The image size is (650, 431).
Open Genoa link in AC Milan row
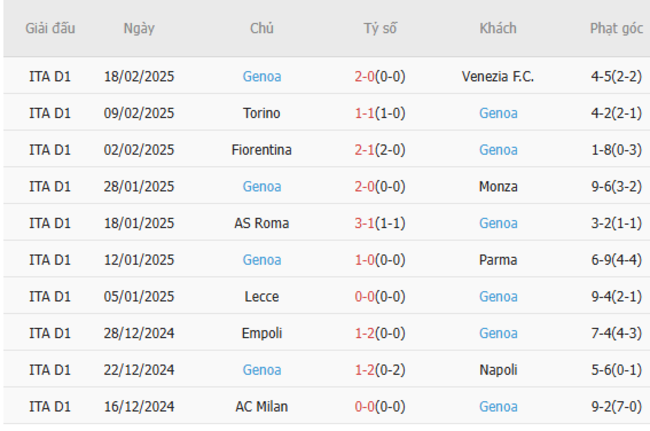pyautogui.click(x=498, y=407)
